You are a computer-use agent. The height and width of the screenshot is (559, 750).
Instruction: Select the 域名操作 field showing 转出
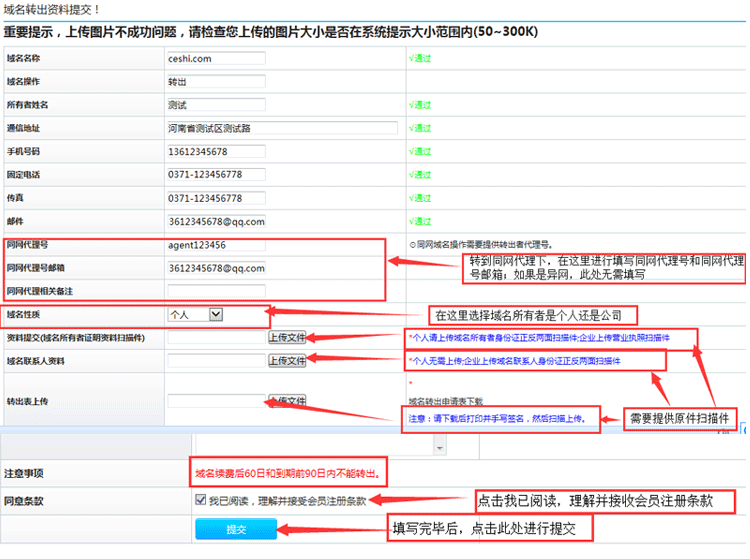click(216, 81)
